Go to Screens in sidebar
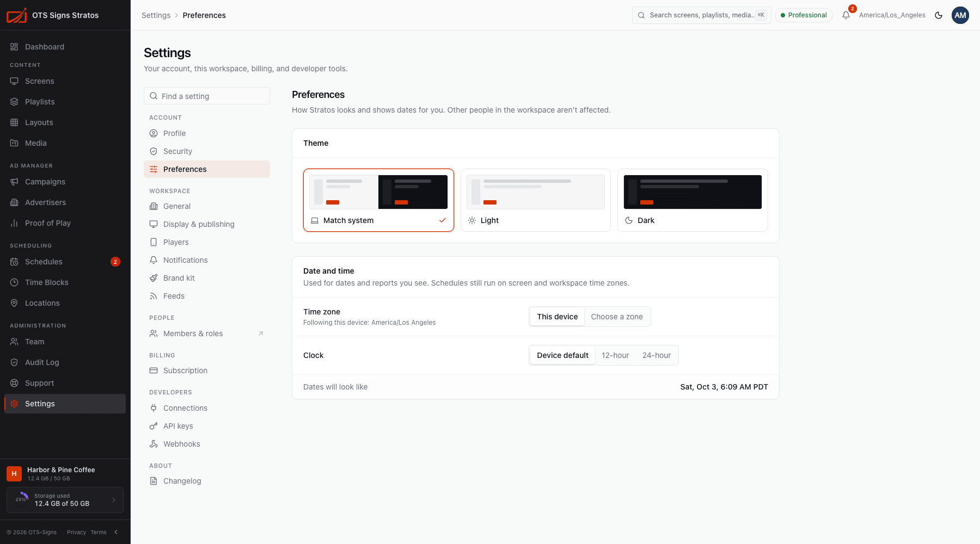The image size is (980, 544). (65, 81)
